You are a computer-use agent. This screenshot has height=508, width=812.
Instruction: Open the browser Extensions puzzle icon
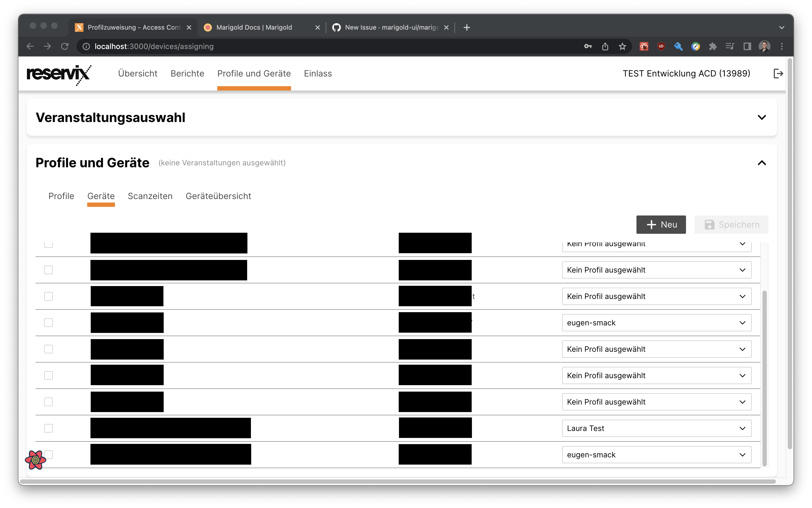713,46
